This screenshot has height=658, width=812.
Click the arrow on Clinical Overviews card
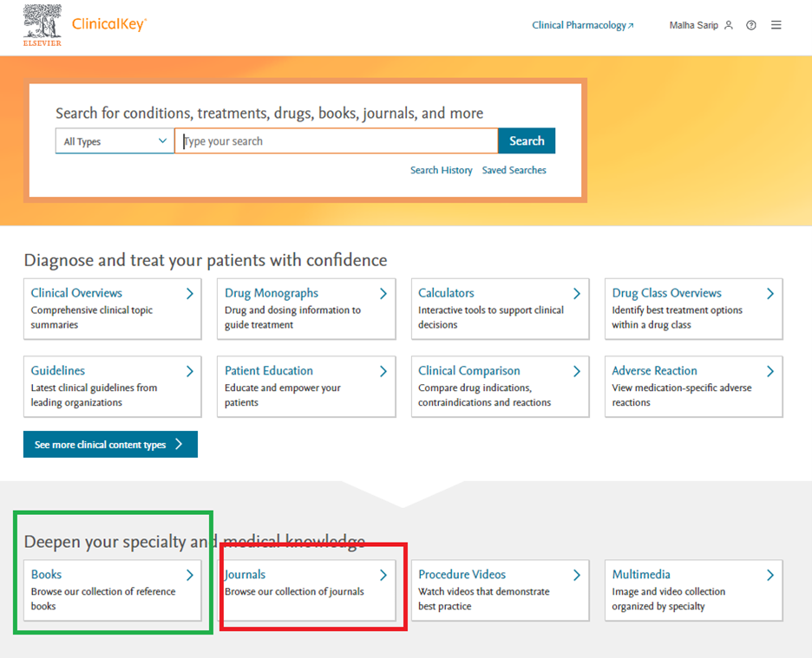point(190,294)
